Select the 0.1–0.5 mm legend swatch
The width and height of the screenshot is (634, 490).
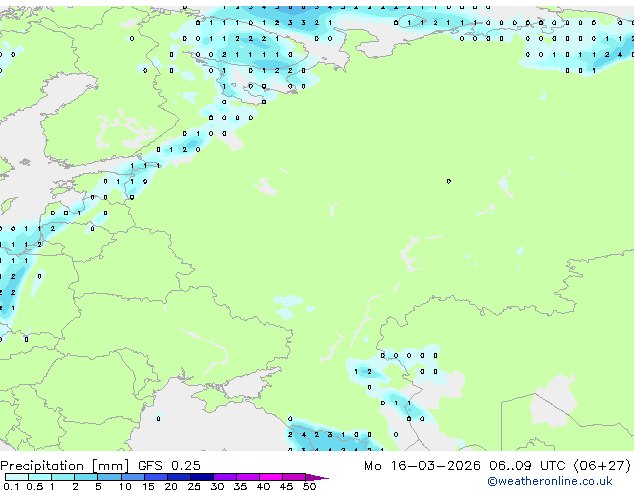17,477
